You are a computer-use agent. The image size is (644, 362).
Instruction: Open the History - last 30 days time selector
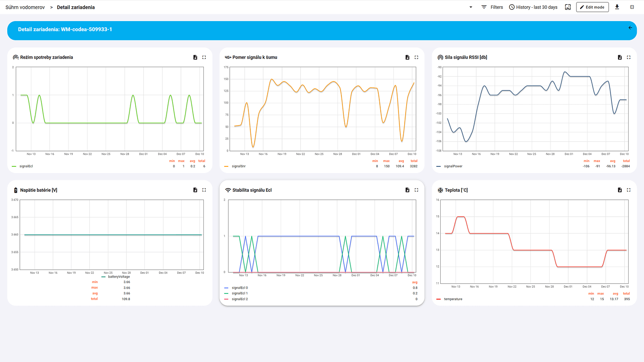point(533,7)
